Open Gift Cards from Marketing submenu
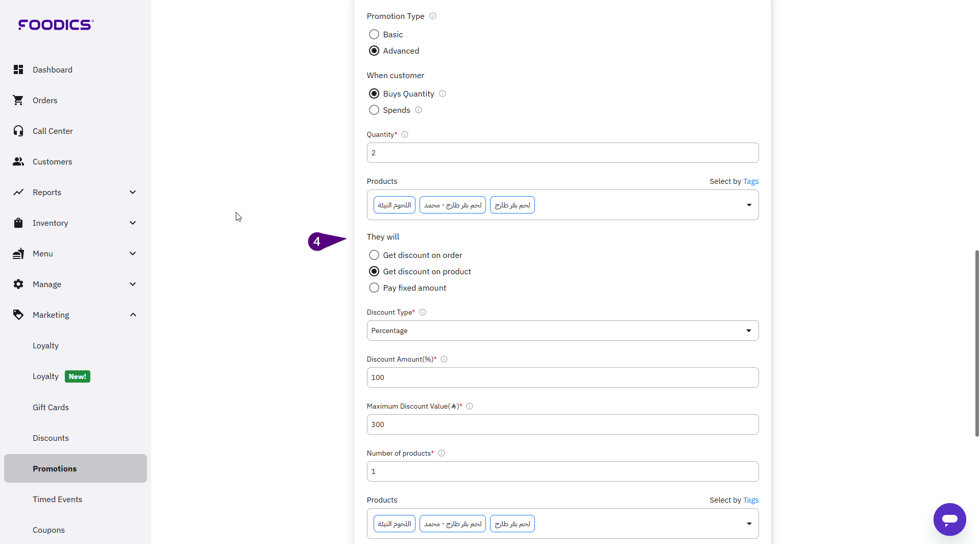This screenshot has width=980, height=544. (51, 407)
